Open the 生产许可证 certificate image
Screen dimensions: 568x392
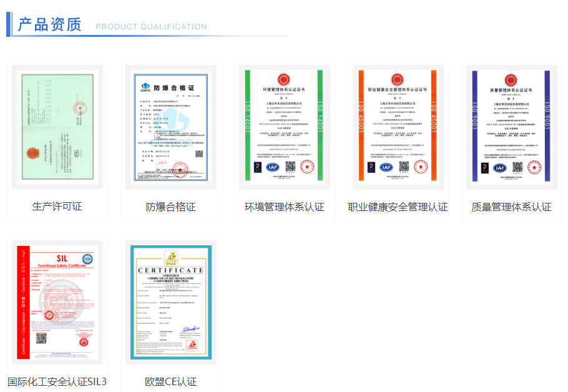click(57, 127)
